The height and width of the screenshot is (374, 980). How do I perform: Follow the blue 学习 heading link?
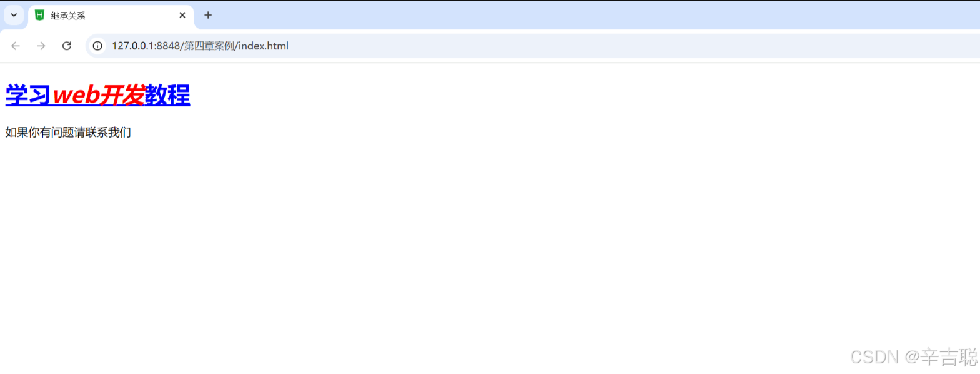click(28, 95)
